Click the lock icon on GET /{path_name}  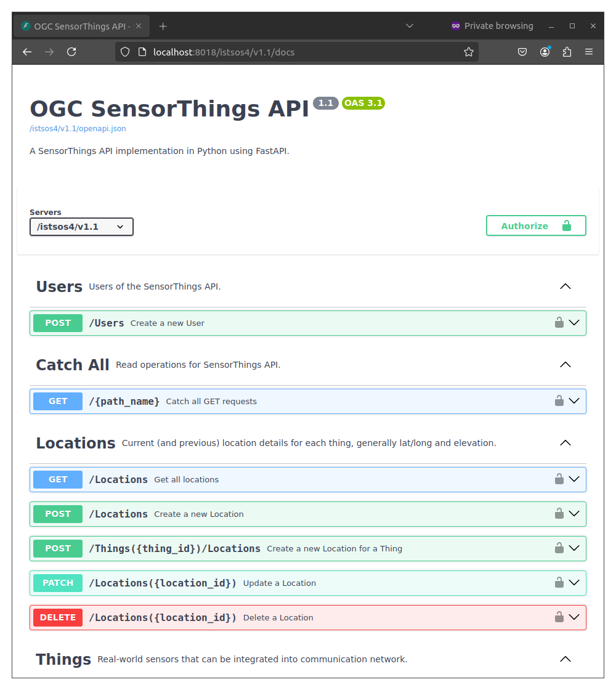pyautogui.click(x=559, y=401)
